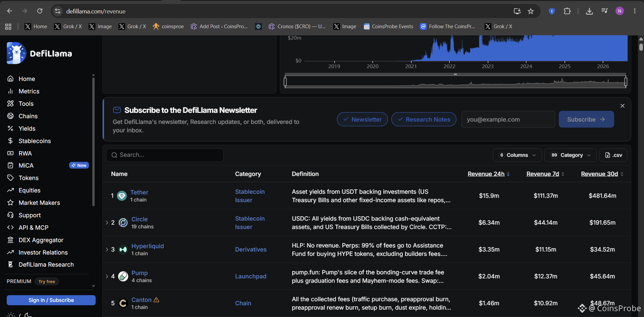Open Yields sidebar item

27,129
